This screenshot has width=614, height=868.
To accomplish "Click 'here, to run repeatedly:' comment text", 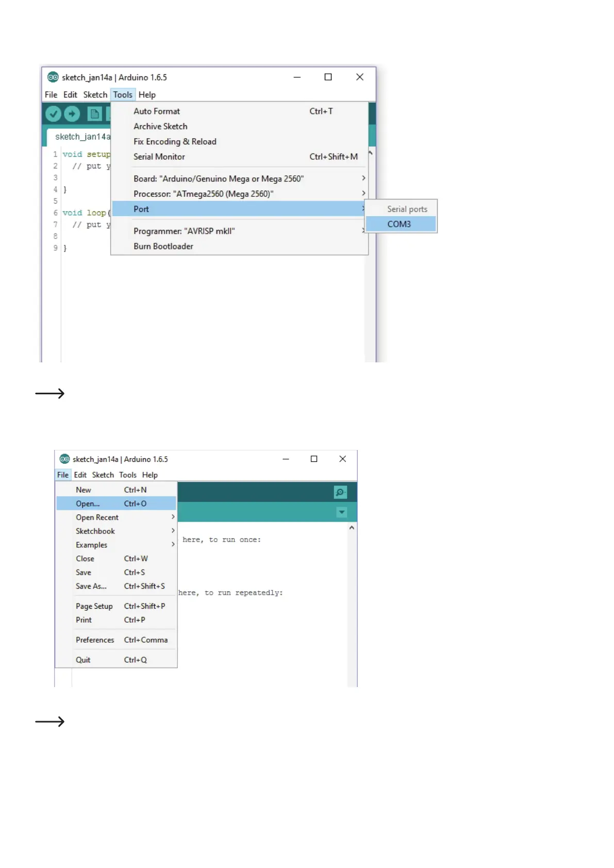I will click(x=230, y=593).
